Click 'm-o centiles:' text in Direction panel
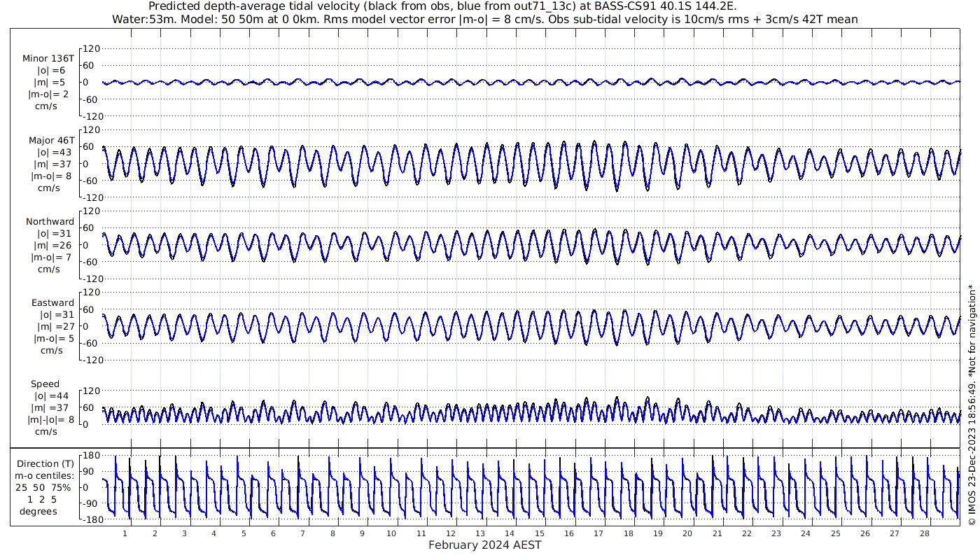The width and height of the screenshot is (980, 560). (45, 475)
